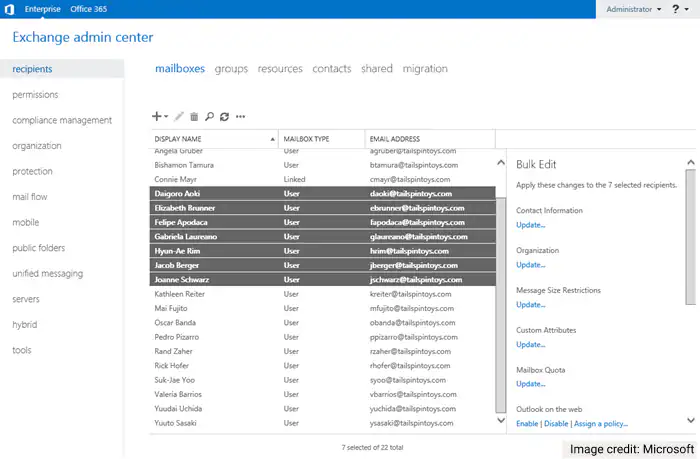The image size is (700, 459).
Task: Click the Mailbox Type column header
Action: click(x=321, y=139)
